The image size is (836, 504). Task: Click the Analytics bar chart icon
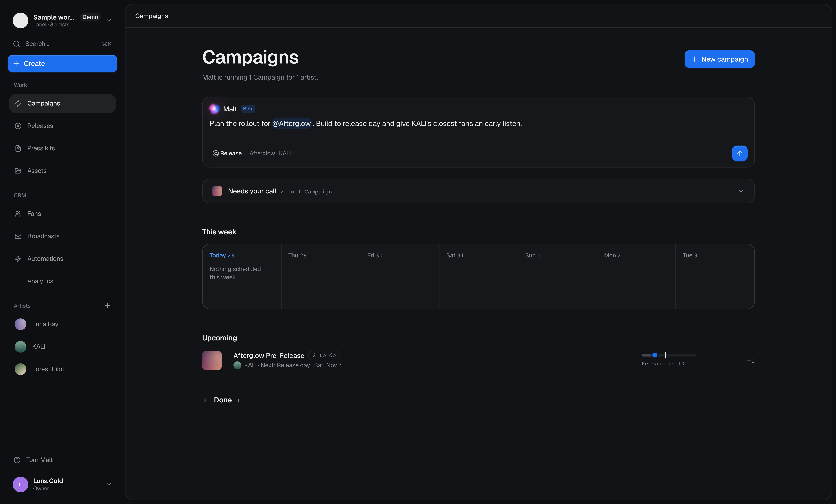pyautogui.click(x=18, y=281)
